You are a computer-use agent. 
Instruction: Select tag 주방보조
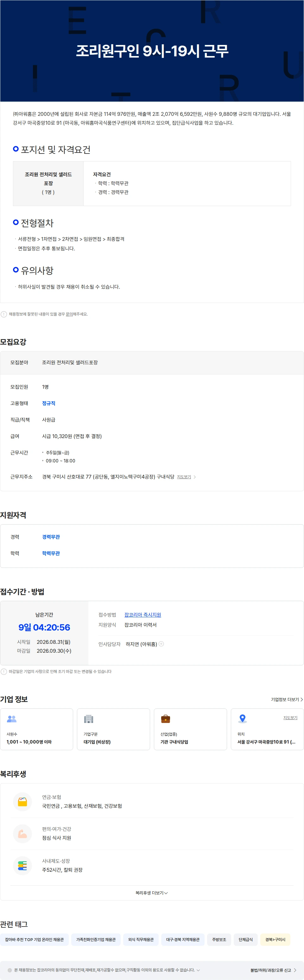[219, 940]
